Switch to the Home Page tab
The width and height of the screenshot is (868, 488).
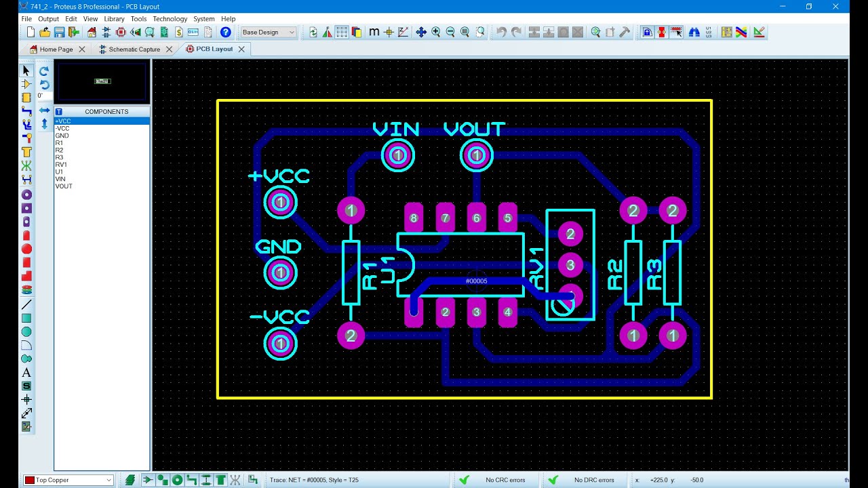[x=56, y=49]
